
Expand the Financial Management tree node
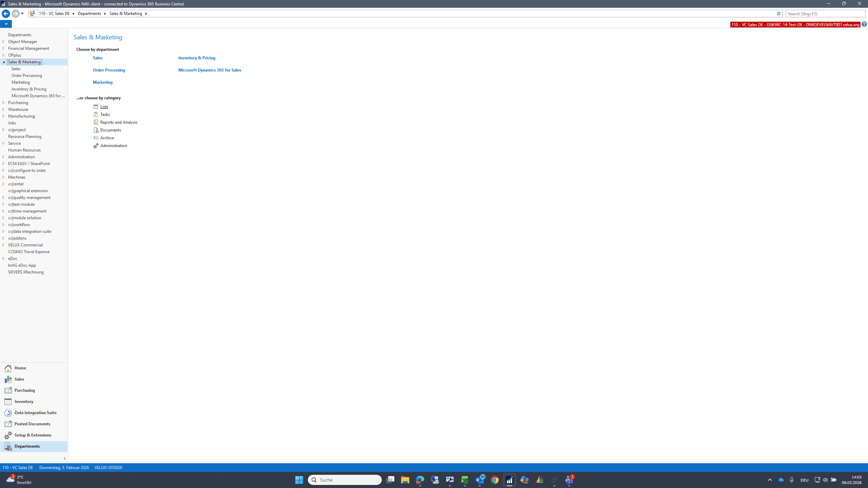[x=4, y=48]
